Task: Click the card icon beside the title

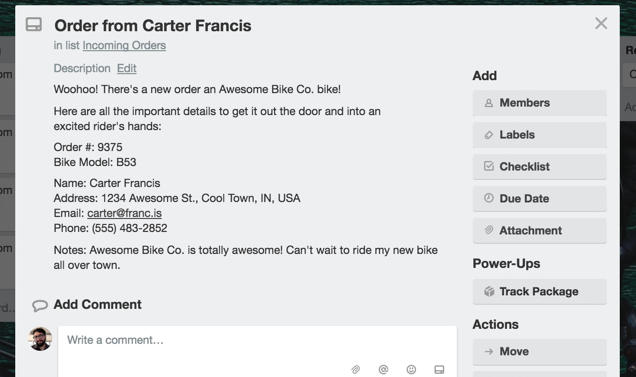Action: 34,24
